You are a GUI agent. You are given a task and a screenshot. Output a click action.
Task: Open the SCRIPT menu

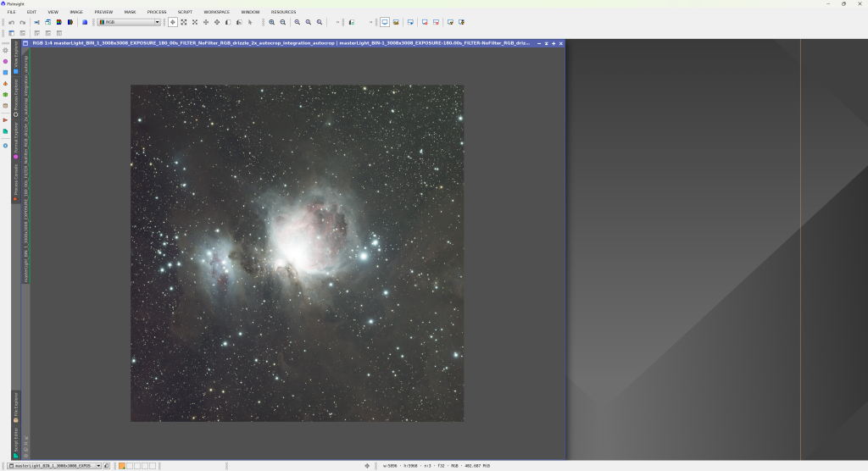pyautogui.click(x=185, y=12)
